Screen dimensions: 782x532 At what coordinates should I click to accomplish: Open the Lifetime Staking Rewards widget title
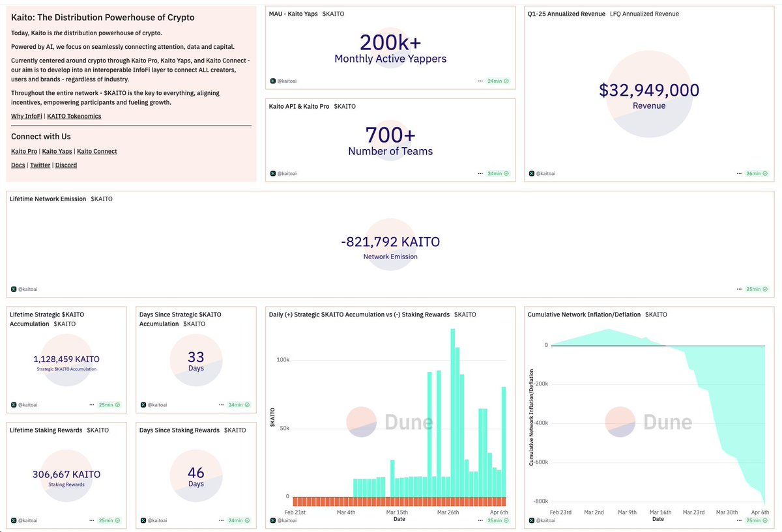[x=46, y=430]
